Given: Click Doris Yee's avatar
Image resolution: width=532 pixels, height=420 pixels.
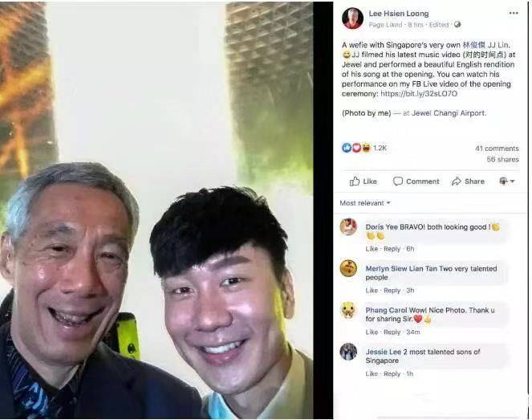Looking at the screenshot, I should point(348,226).
